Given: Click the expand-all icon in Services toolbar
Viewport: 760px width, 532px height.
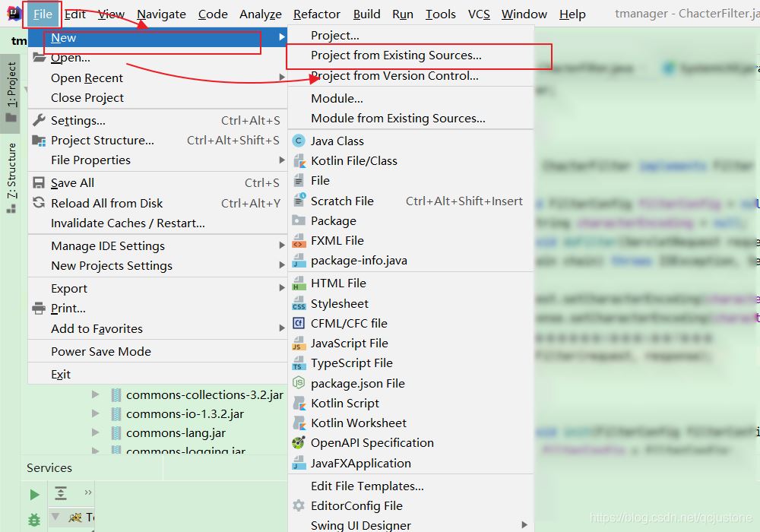Looking at the screenshot, I should tap(61, 493).
